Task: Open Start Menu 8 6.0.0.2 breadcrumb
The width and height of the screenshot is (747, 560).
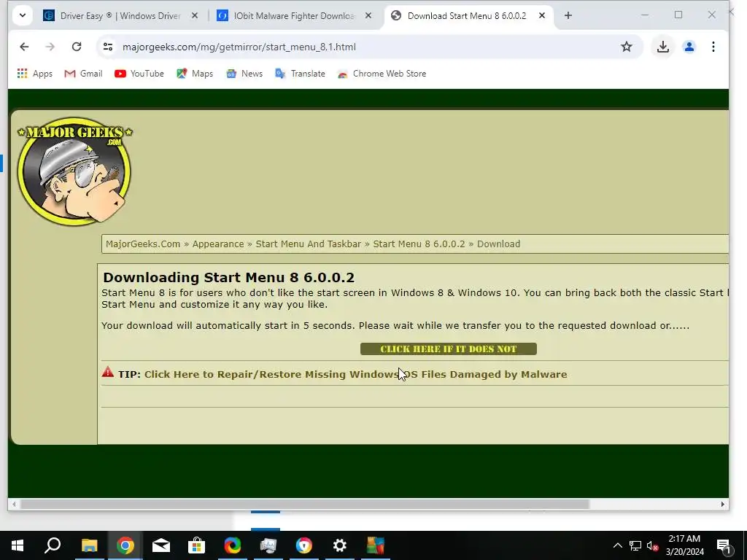Action: point(419,244)
